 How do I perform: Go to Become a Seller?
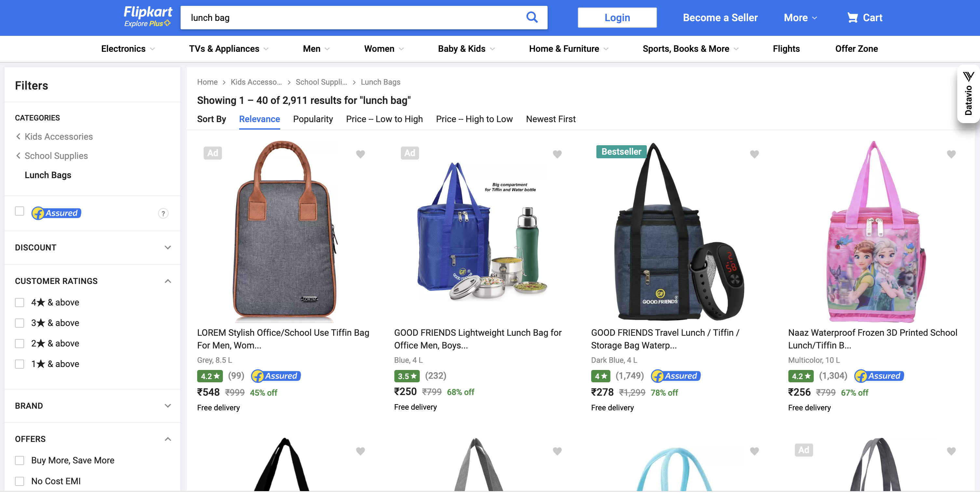coord(720,18)
